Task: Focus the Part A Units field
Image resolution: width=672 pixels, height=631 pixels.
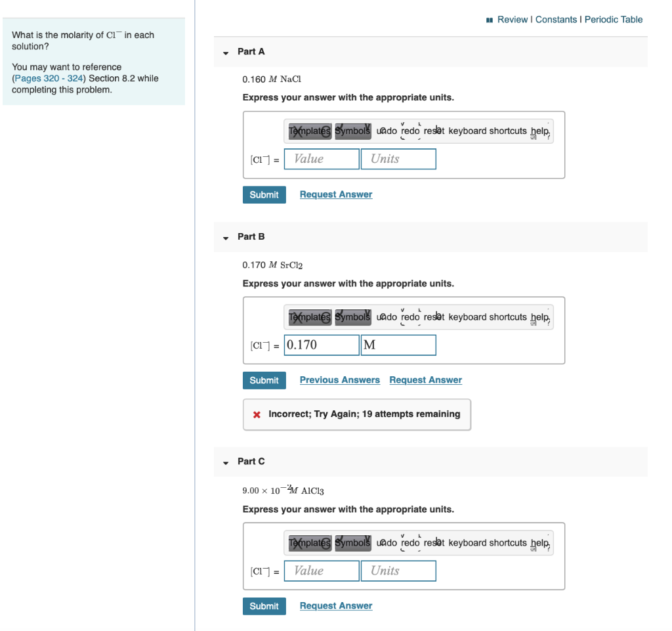Action: 398,159
